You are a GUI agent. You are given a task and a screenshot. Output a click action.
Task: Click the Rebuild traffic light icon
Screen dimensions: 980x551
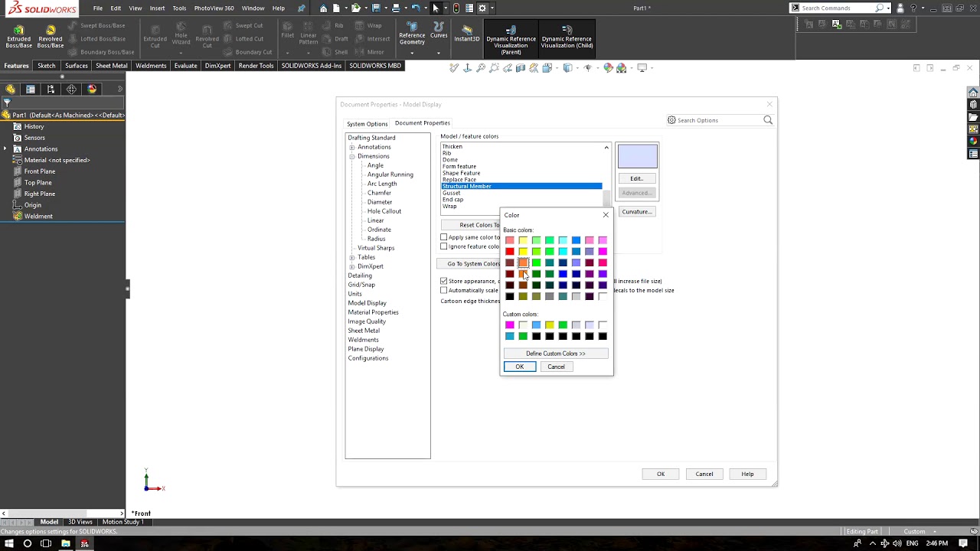456,8
